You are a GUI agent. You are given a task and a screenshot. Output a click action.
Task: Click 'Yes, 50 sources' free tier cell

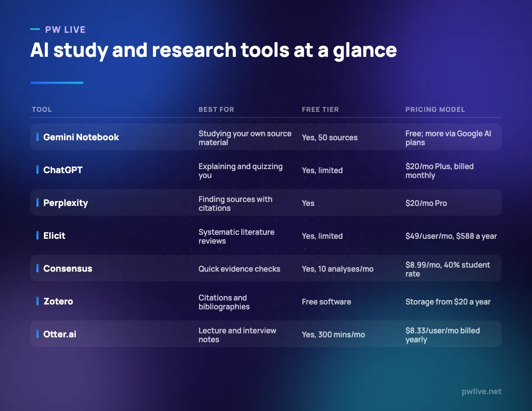pos(330,138)
